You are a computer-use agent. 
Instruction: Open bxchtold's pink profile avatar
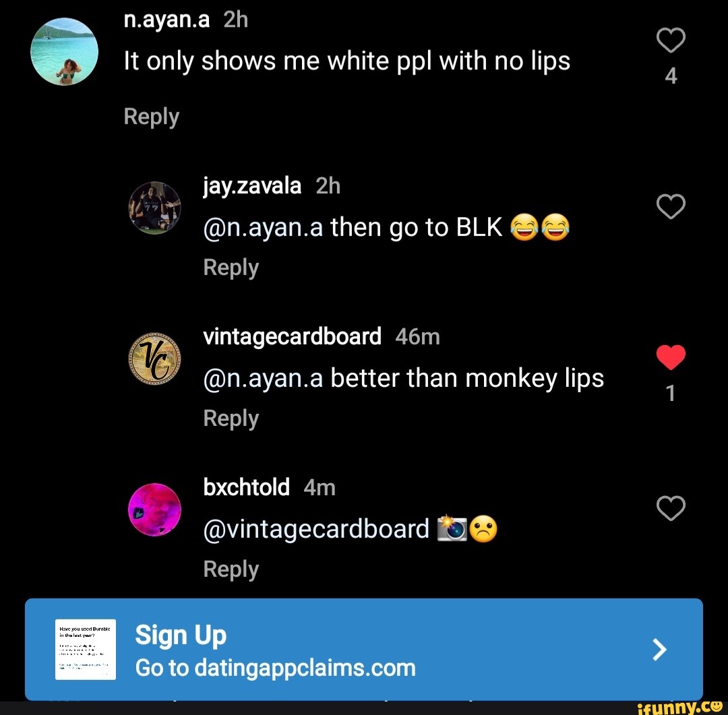[x=154, y=509]
